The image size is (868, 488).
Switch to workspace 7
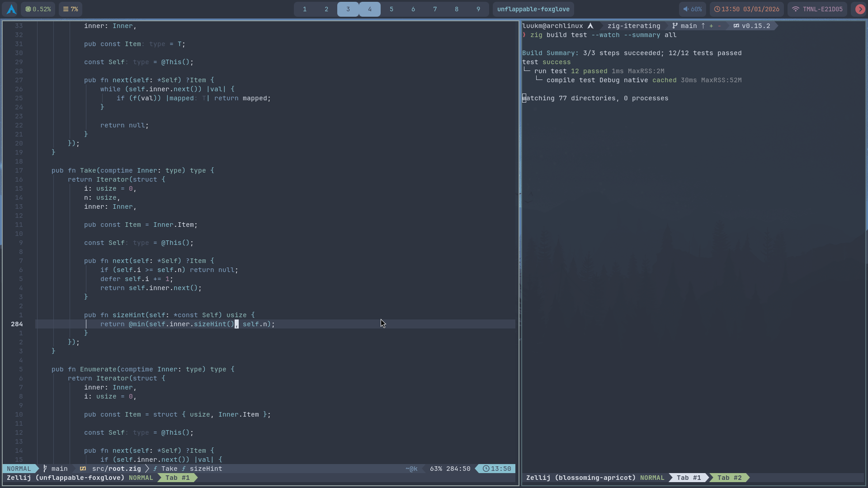(434, 9)
